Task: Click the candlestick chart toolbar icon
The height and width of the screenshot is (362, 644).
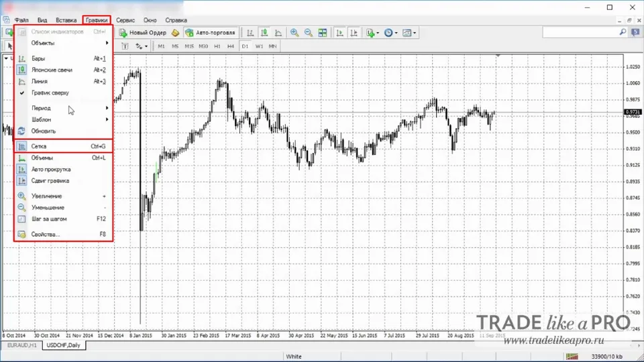Action: (264, 33)
